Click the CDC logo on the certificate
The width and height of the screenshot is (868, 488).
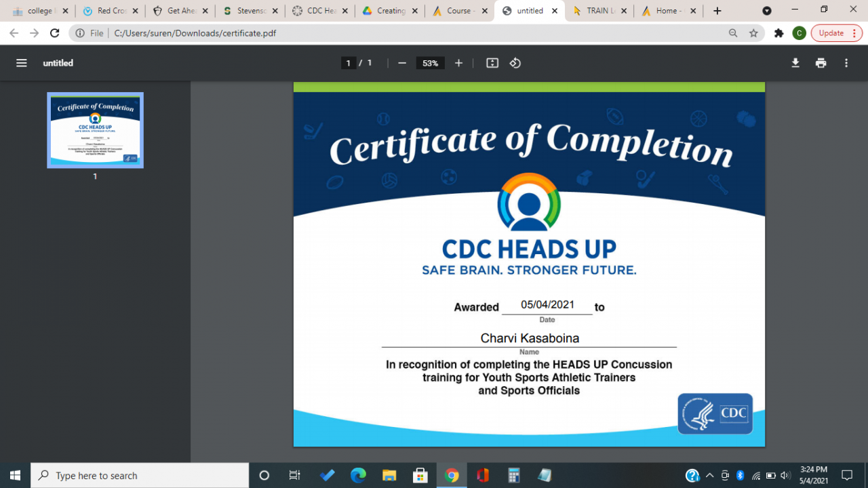coord(715,413)
